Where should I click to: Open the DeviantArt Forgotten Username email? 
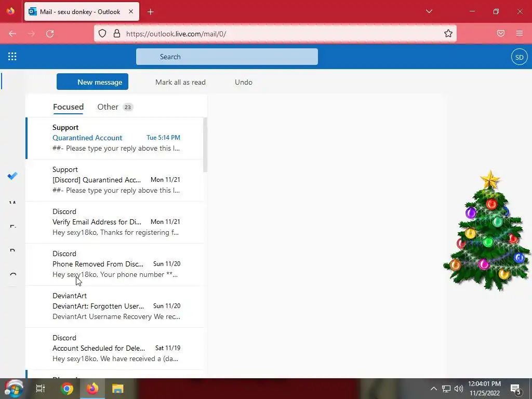point(115,307)
